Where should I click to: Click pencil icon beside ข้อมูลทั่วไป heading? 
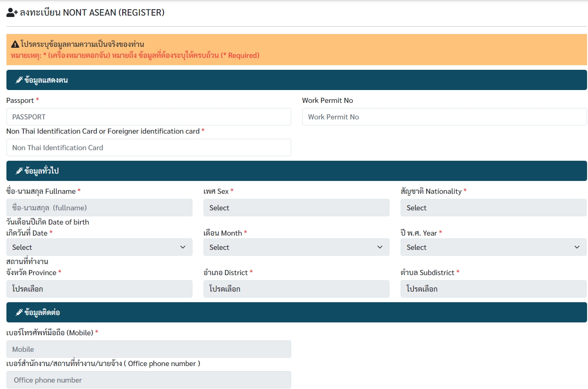pyautogui.click(x=19, y=171)
